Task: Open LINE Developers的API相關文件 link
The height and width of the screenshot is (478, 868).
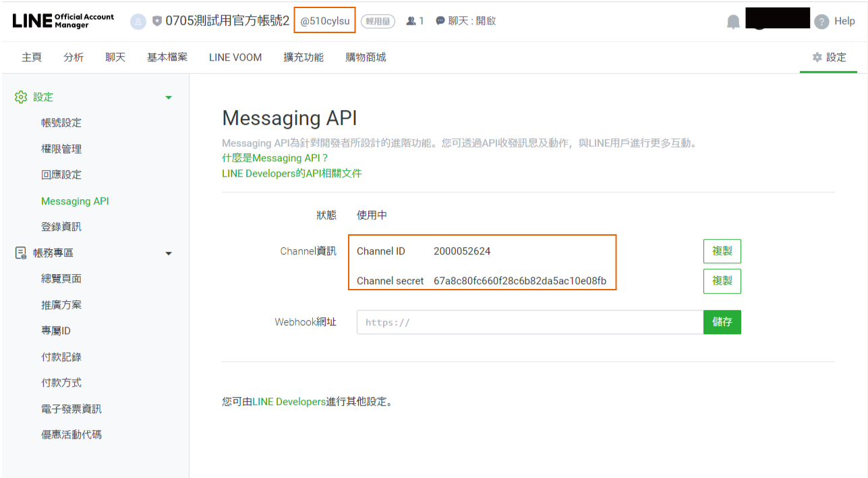Action: (292, 174)
